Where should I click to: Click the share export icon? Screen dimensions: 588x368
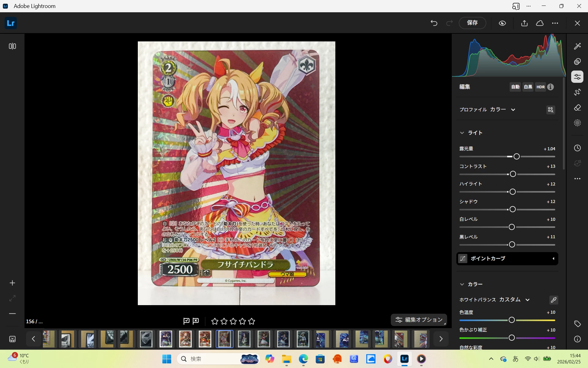tap(524, 23)
